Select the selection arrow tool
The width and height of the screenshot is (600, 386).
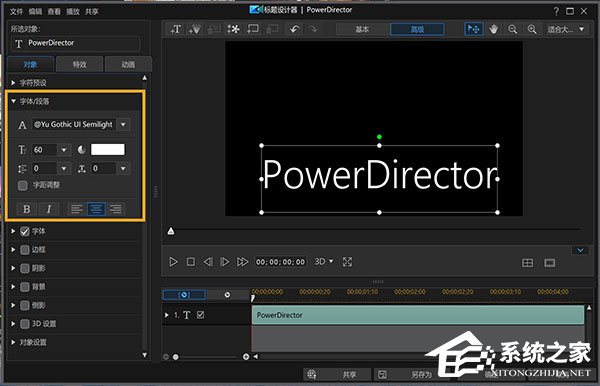point(474,29)
